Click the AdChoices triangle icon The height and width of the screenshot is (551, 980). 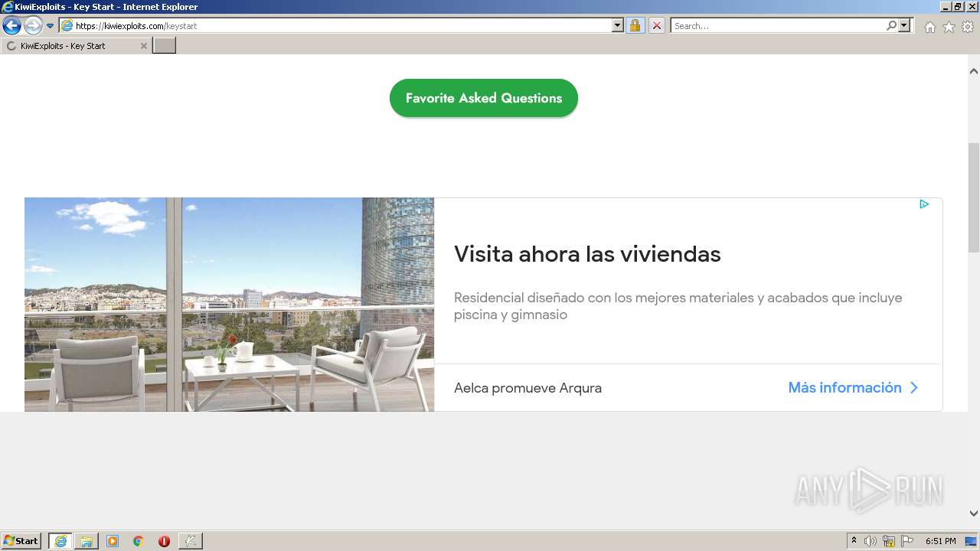(x=924, y=204)
